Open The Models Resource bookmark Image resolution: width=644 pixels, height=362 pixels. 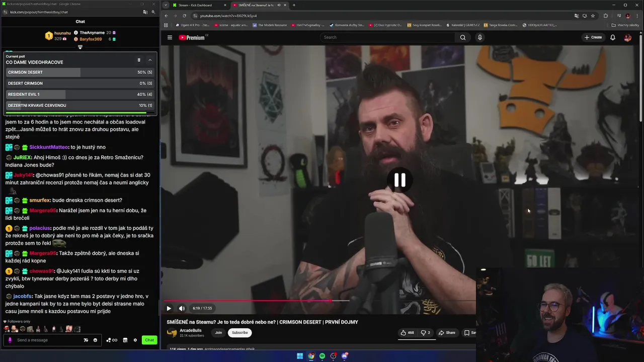click(x=270, y=25)
